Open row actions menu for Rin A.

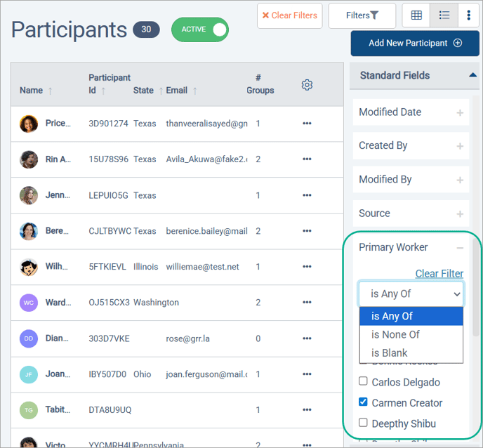click(307, 159)
